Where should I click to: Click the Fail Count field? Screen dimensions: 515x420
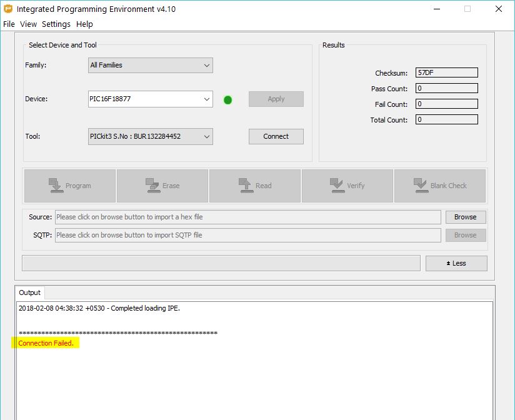(447, 104)
